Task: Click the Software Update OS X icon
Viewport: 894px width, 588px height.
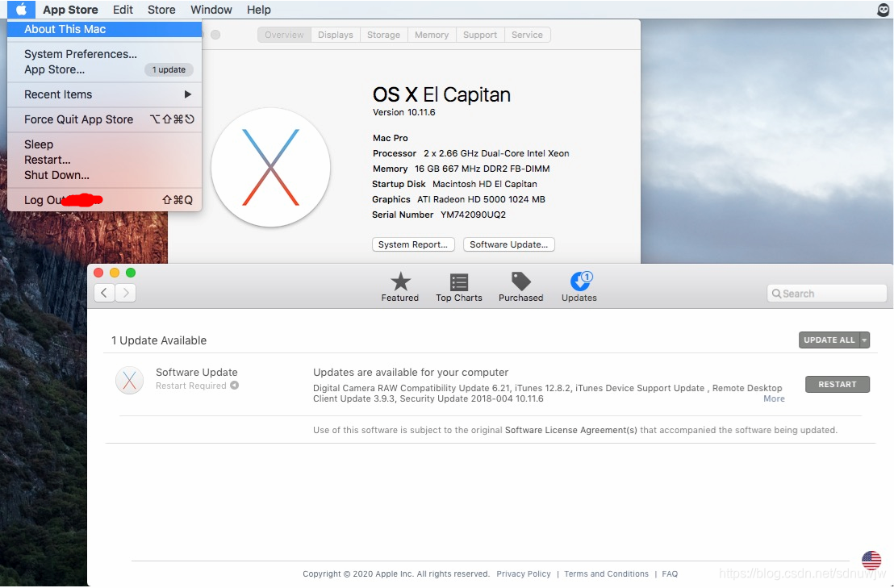Action: pos(129,380)
